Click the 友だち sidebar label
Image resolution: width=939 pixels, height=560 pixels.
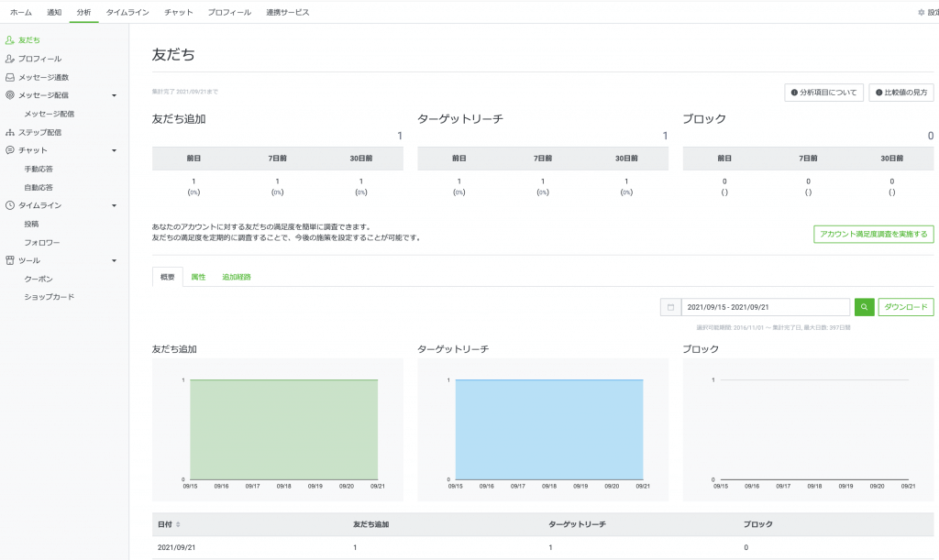point(28,40)
